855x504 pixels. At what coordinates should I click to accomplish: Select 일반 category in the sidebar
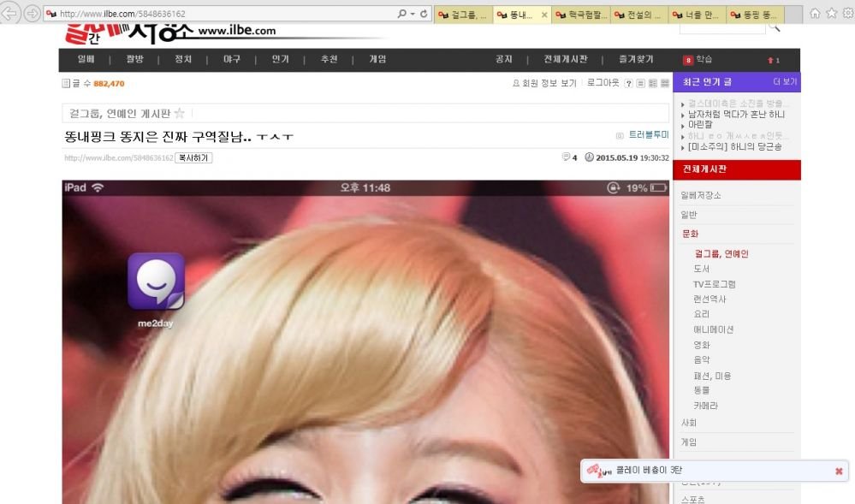[x=689, y=215]
